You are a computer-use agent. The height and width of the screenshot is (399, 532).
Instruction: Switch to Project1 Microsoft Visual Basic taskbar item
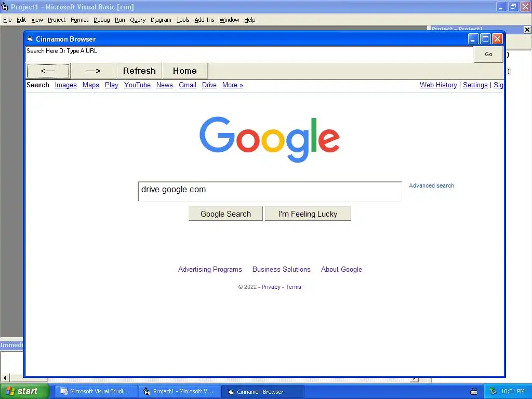click(x=180, y=392)
